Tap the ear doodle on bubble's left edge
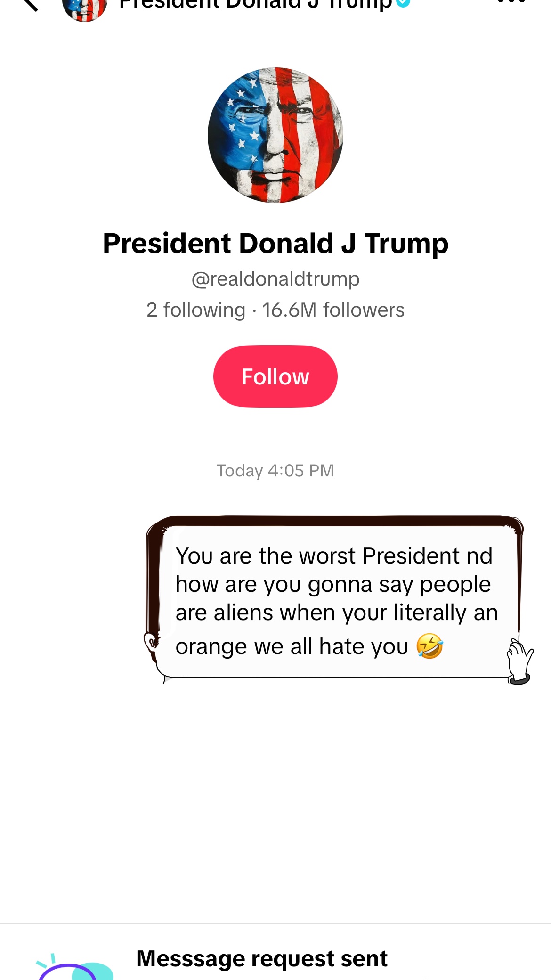The width and height of the screenshot is (551, 980). [152, 642]
